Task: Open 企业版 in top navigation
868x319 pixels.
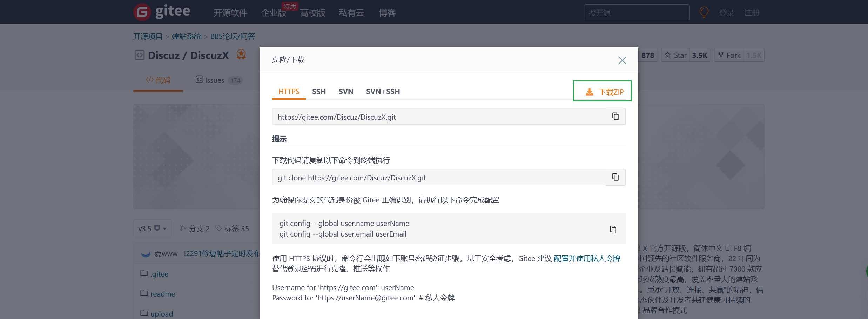Action: coord(274,13)
